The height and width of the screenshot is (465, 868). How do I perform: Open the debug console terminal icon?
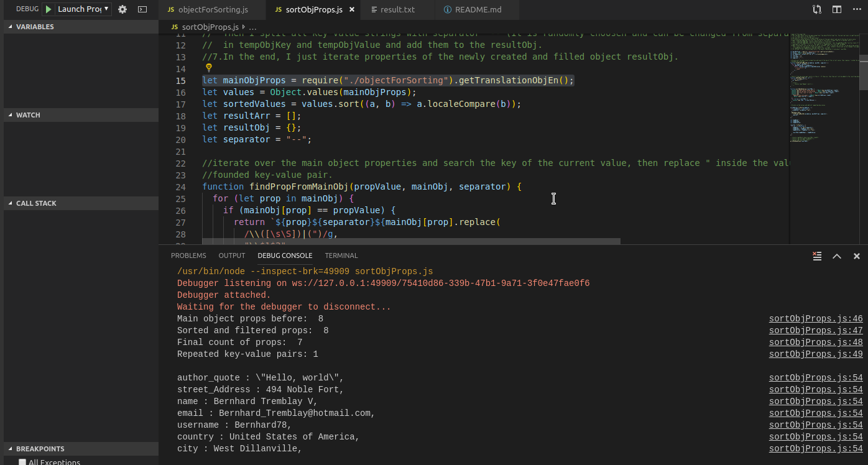click(142, 9)
